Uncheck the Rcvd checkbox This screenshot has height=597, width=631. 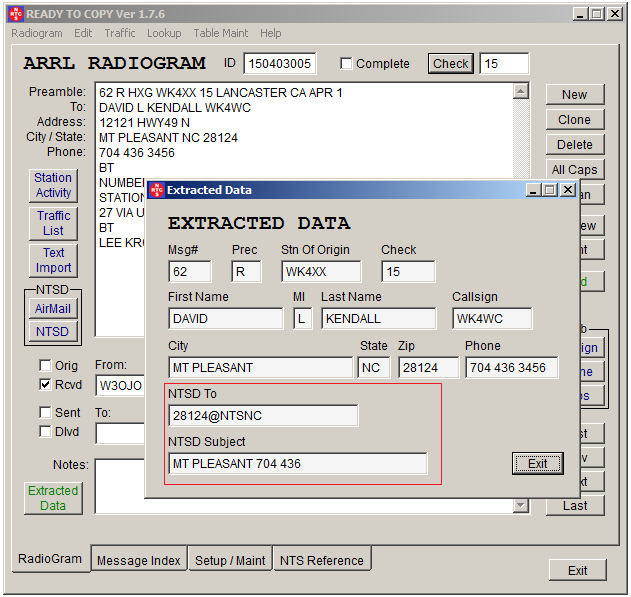(x=45, y=385)
